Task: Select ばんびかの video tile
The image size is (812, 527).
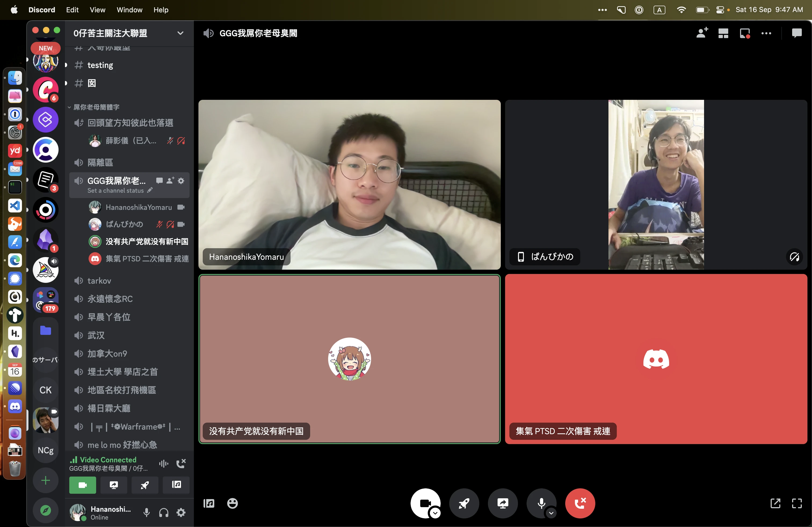Action: coord(656,184)
